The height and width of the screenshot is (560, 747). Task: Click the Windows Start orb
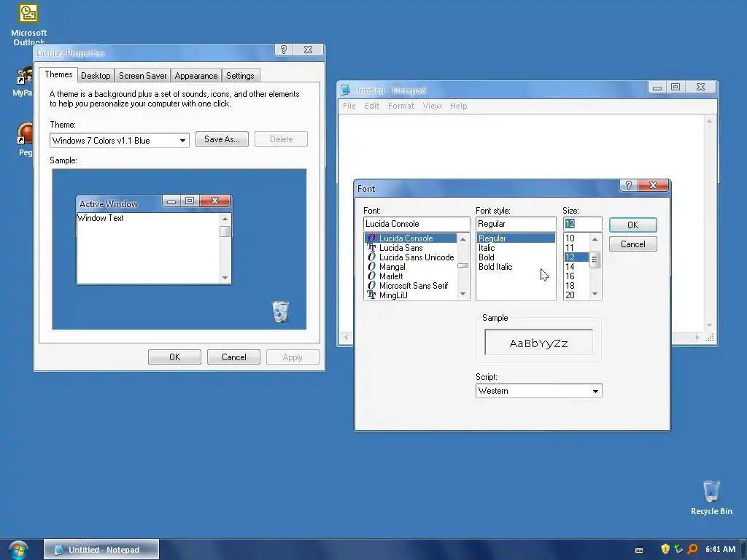[x=18, y=550]
